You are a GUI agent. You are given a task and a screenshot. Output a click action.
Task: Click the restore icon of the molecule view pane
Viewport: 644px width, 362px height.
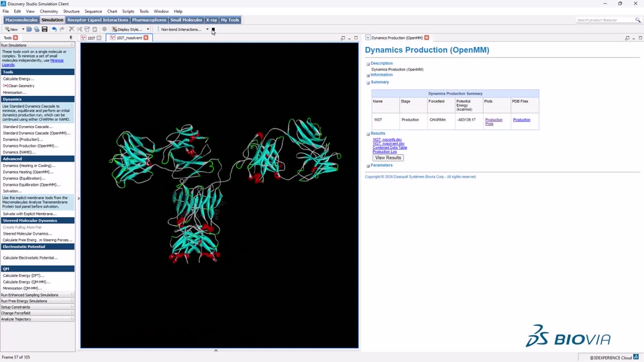pos(343,38)
